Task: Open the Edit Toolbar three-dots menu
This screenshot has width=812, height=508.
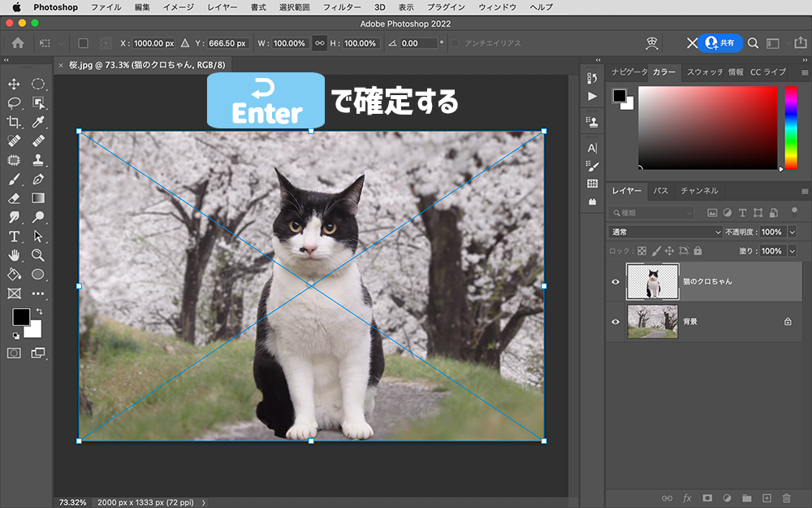Action: [x=38, y=293]
